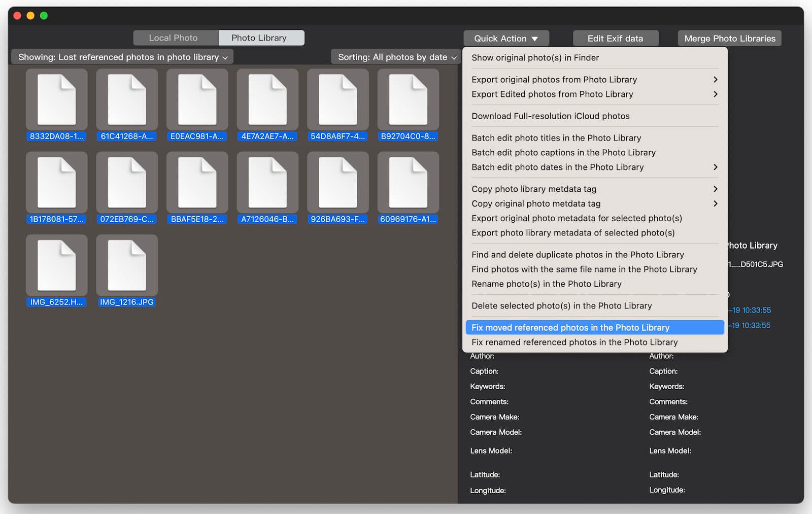The image size is (812, 514).
Task: Click the left Camera Make: label
Action: coord(495,417)
